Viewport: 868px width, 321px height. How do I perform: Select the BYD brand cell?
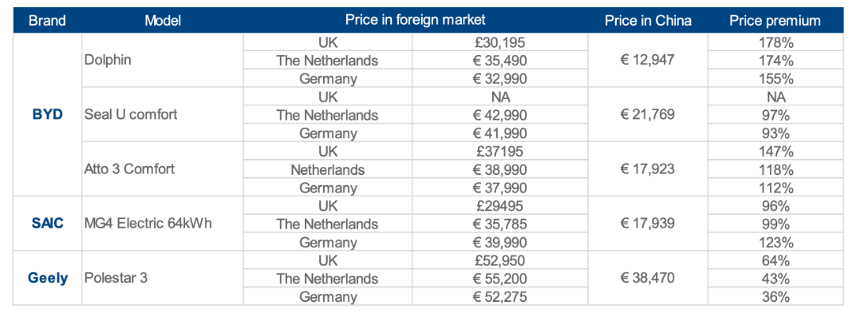coord(47,114)
